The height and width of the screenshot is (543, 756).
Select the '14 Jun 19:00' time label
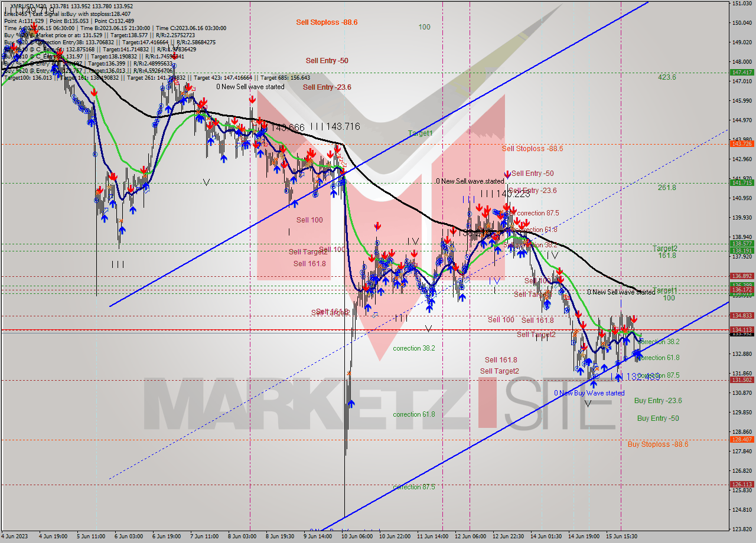tap(584, 537)
